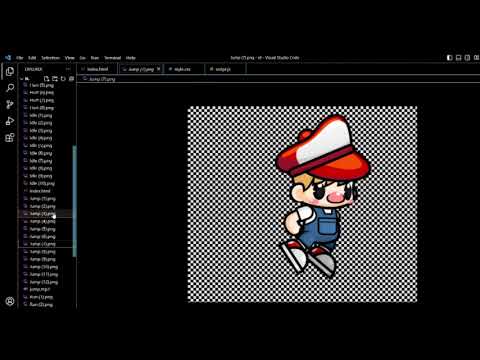This screenshot has width=480, height=360.
Task: Open the File menu
Action: pyautogui.click(x=20, y=58)
